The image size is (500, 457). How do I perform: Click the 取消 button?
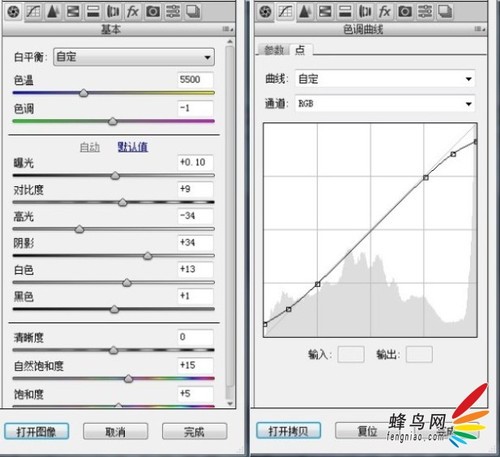click(x=115, y=432)
